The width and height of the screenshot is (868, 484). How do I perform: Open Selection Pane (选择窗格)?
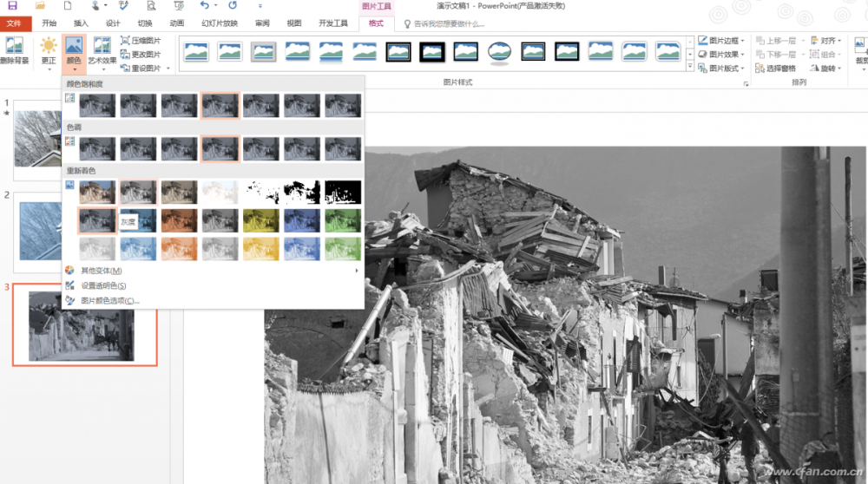coord(774,69)
